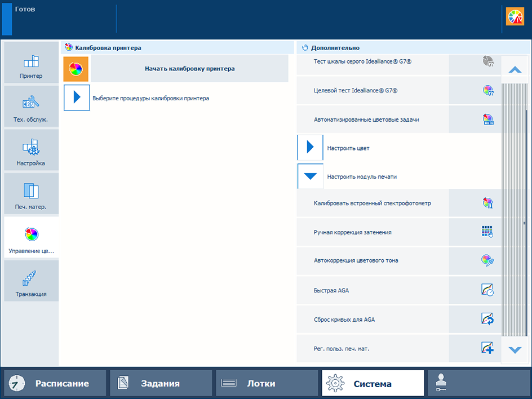Select Калибровать встроенный спектрофотометр
The image size is (532, 399).
pyautogui.click(x=373, y=203)
